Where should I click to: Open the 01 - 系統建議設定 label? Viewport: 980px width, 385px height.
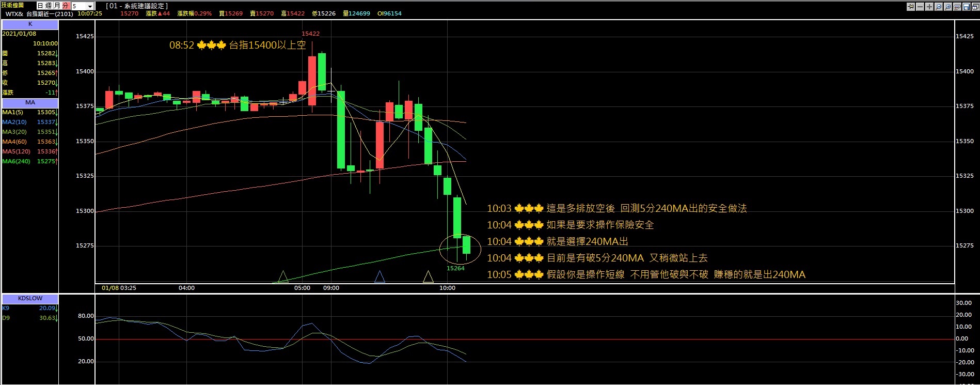coord(137,6)
